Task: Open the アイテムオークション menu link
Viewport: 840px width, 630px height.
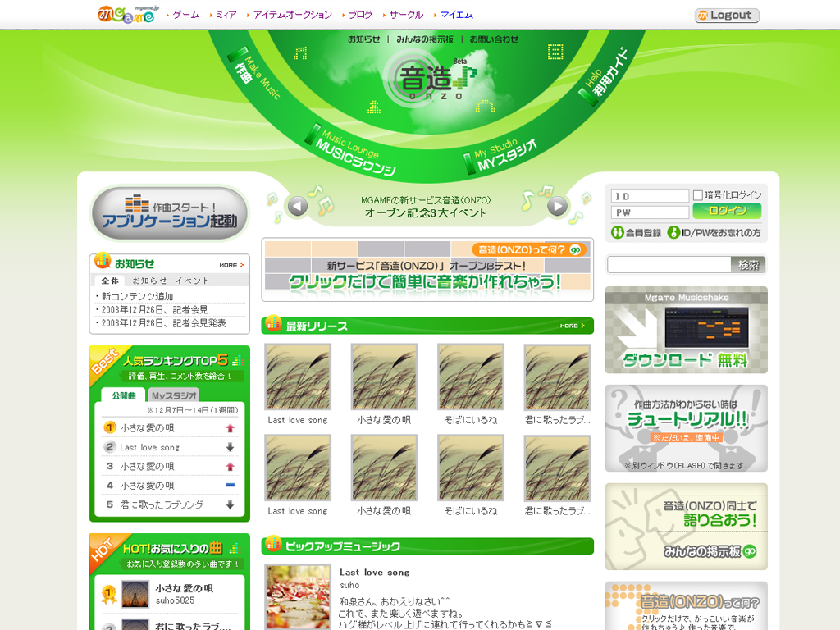Action: click(x=293, y=15)
